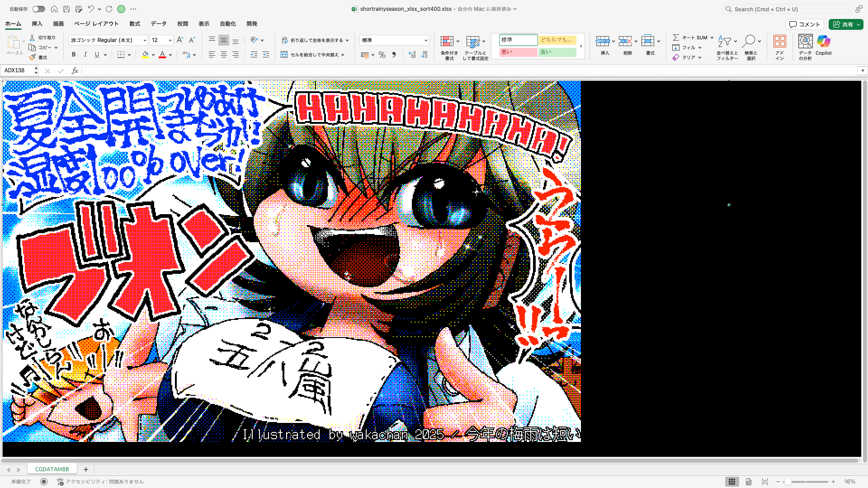The width and height of the screenshot is (868, 488).
Task: Increase font size with the larger A icon
Action: [x=180, y=40]
